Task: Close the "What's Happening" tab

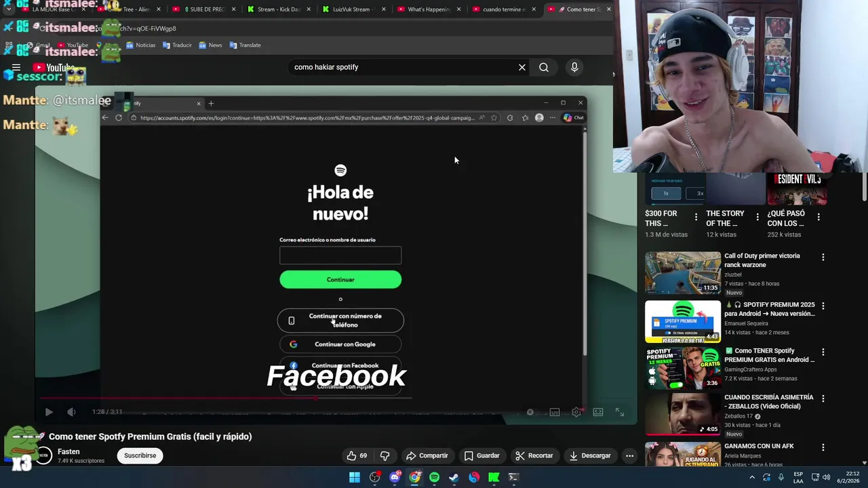Action: (459, 9)
